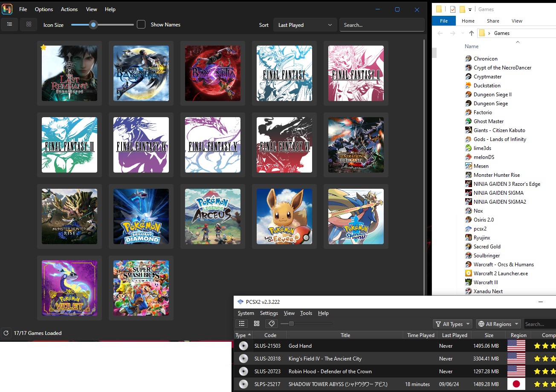
Task: Switch to the Share tab in File Explorer
Action: tap(493, 21)
